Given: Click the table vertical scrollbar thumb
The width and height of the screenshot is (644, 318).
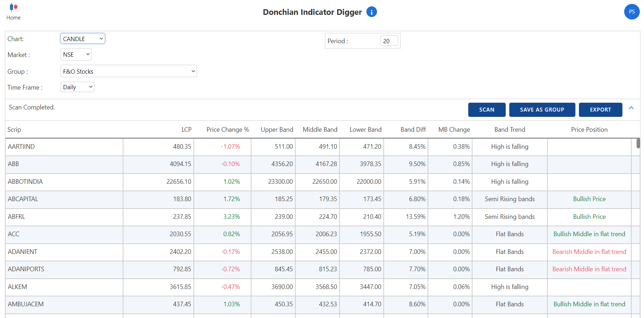Looking at the screenshot, I should (x=638, y=143).
